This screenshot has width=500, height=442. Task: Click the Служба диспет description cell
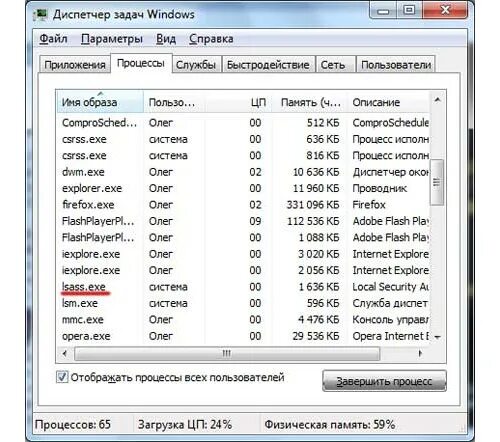(x=390, y=303)
